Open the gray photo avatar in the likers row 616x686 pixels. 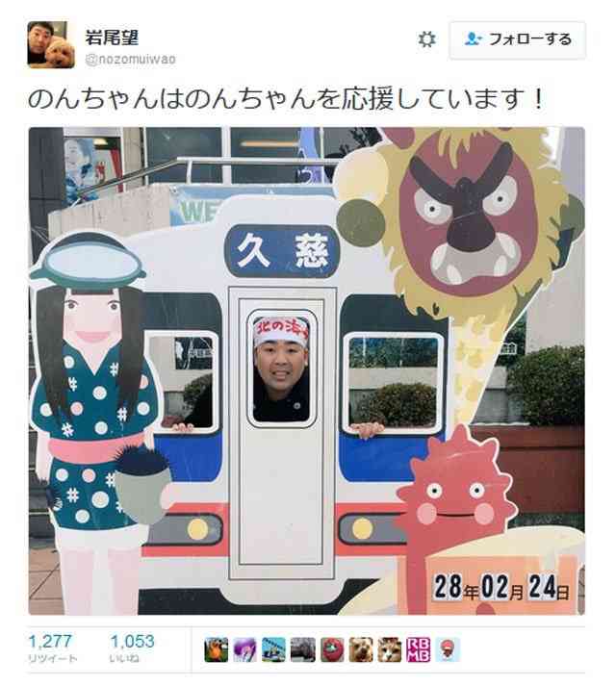tap(303, 649)
